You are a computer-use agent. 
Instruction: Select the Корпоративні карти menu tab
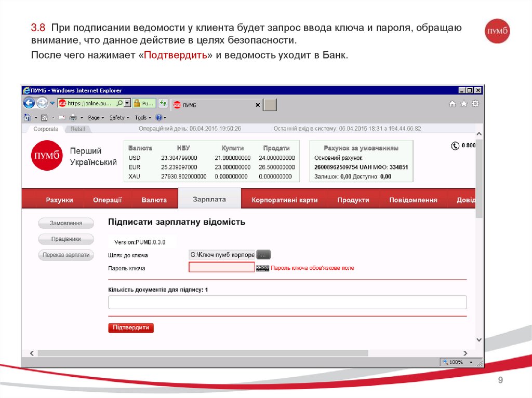click(284, 200)
